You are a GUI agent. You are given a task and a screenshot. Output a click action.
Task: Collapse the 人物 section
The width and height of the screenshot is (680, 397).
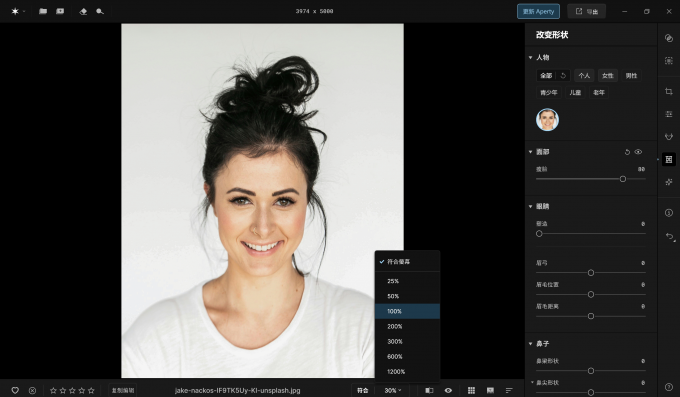coord(530,57)
